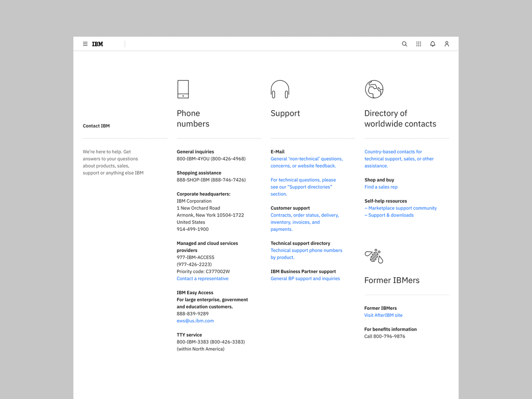
Task: Click the headphones icon above Support
Action: click(280, 89)
